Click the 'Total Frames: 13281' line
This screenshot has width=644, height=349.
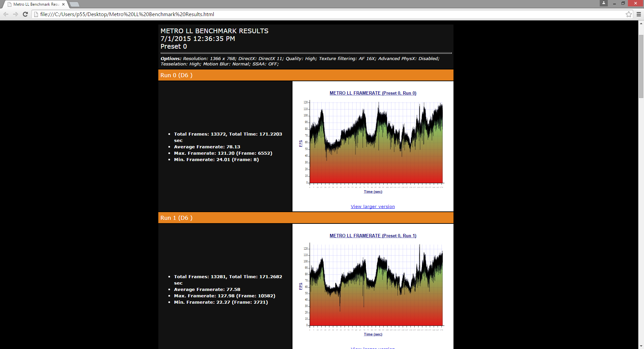pyautogui.click(x=228, y=280)
